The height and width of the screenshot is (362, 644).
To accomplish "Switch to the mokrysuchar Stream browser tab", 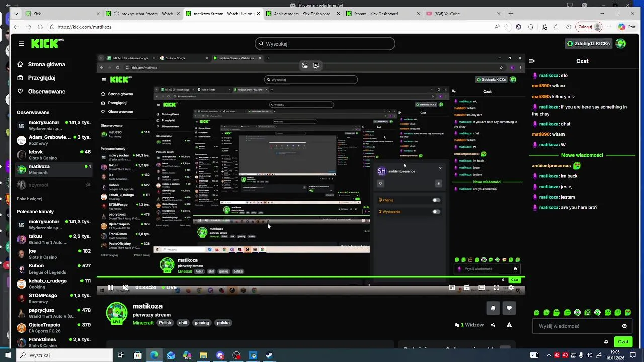I will click(x=142, y=14).
